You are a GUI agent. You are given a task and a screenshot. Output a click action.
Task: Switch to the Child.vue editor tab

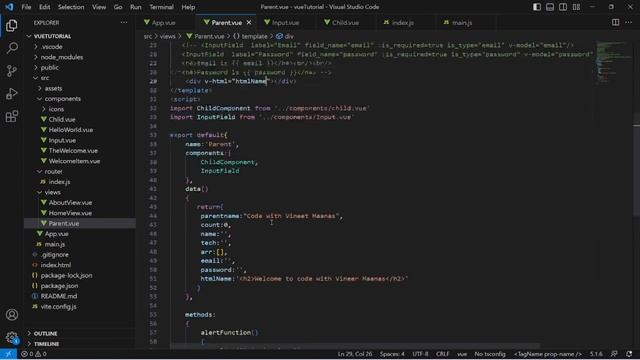[345, 22]
